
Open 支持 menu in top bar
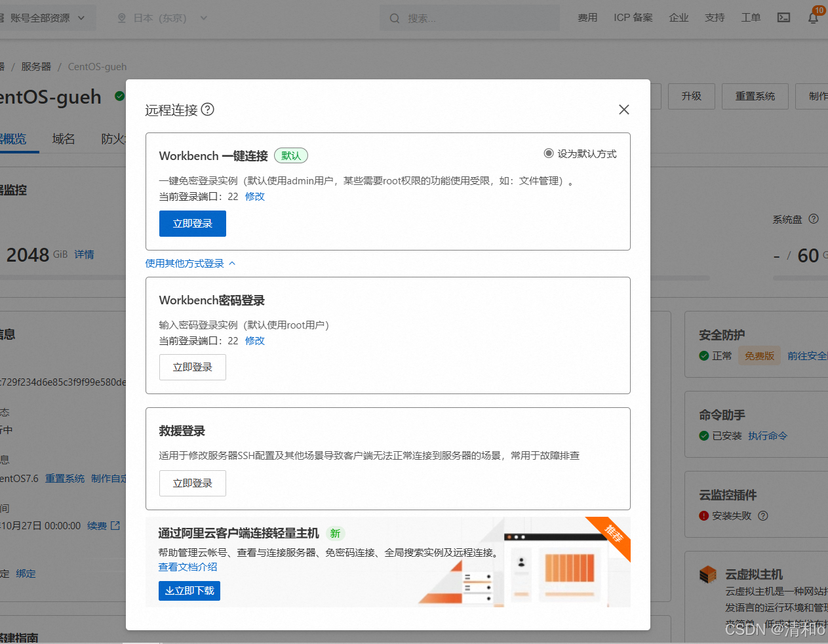click(x=715, y=18)
